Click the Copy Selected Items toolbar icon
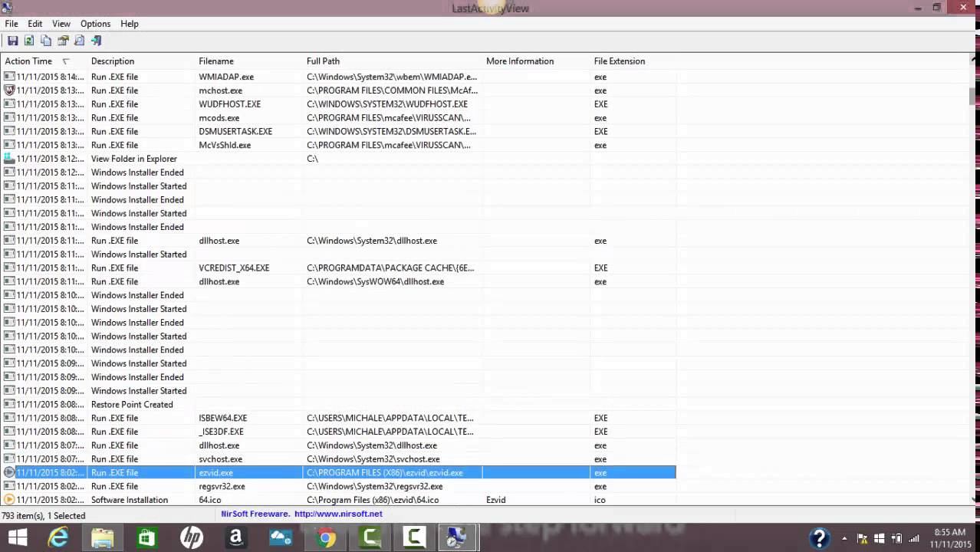 click(x=46, y=41)
